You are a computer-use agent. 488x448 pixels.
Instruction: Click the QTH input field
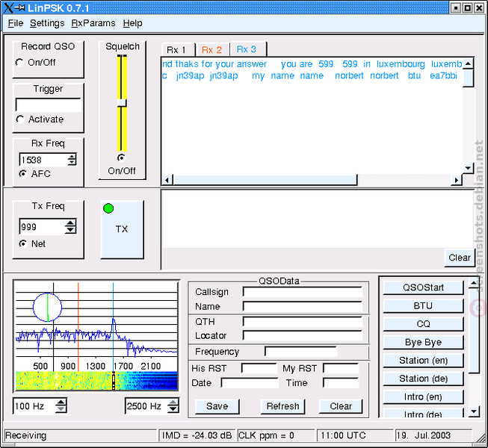click(x=303, y=322)
